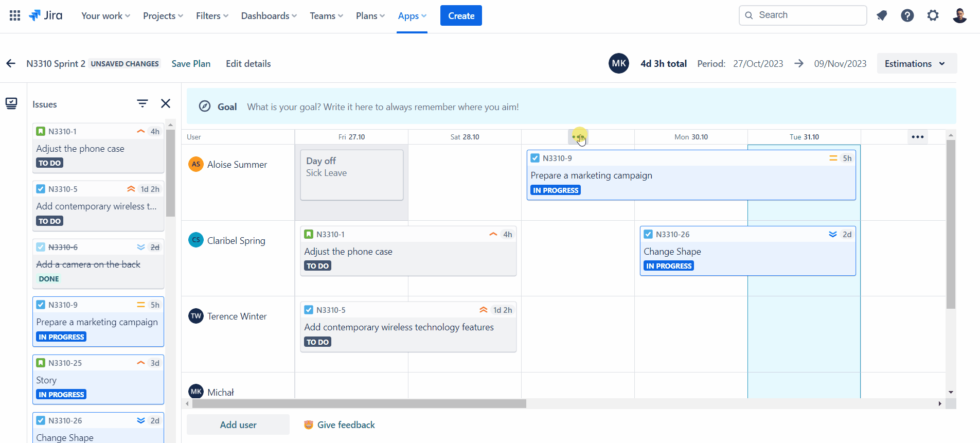Expand the Plans dropdown
This screenshot has width=980, height=443.
[x=370, y=15]
